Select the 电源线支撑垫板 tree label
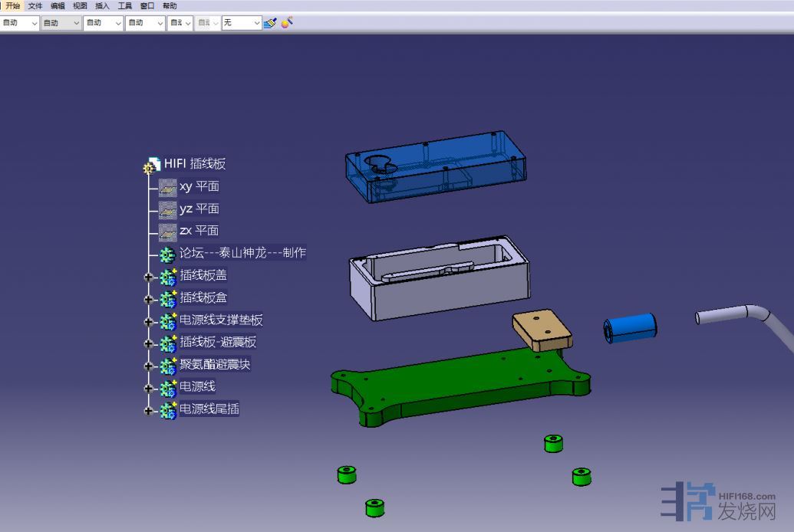The image size is (794, 532). 221,320
